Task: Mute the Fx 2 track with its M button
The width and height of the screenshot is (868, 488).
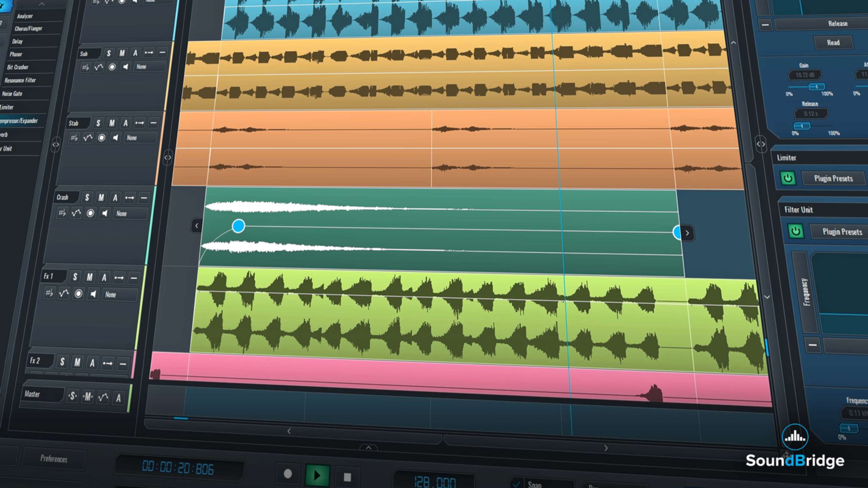Action: tap(77, 363)
